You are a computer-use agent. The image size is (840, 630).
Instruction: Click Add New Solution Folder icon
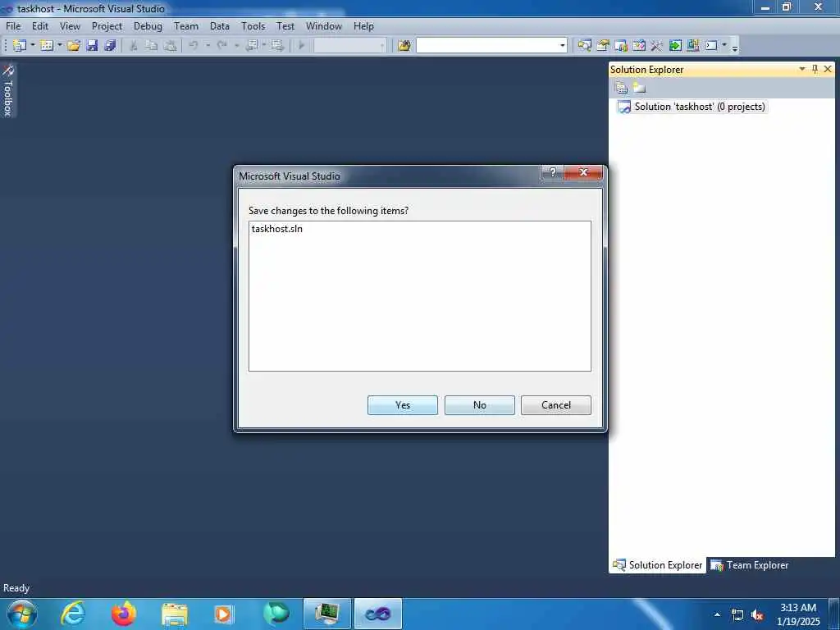click(x=639, y=87)
